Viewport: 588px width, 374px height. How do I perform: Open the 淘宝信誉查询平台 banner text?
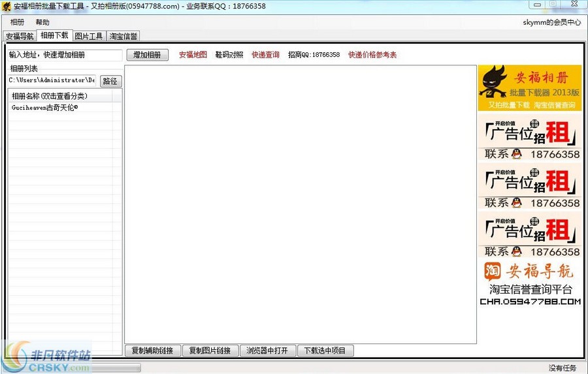[x=531, y=289]
